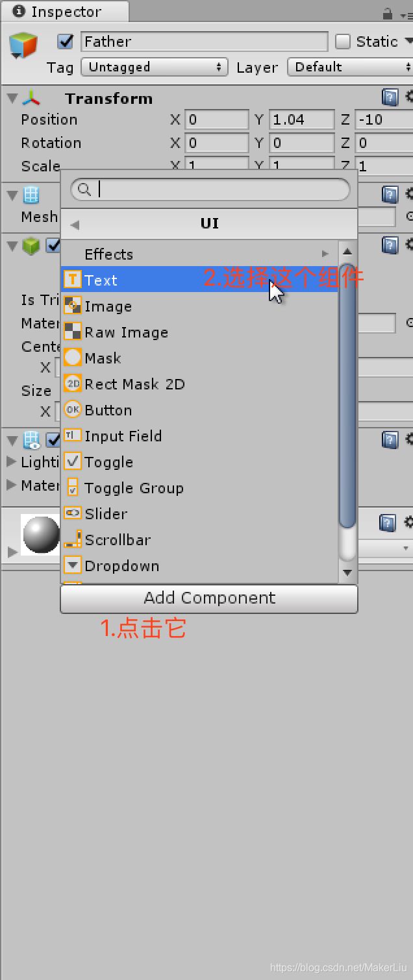
Task: Click the material sphere preview thumbnail
Action: point(41,535)
